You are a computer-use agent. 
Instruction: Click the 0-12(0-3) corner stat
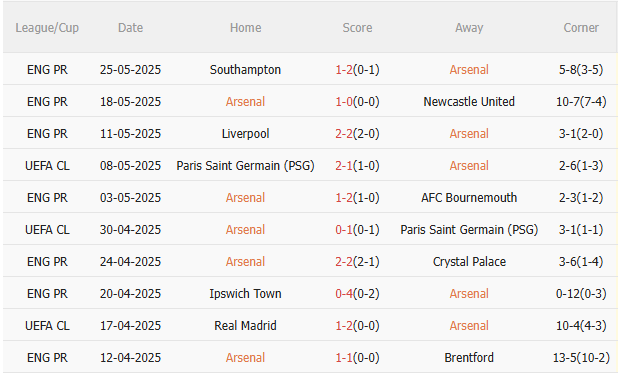(x=581, y=294)
